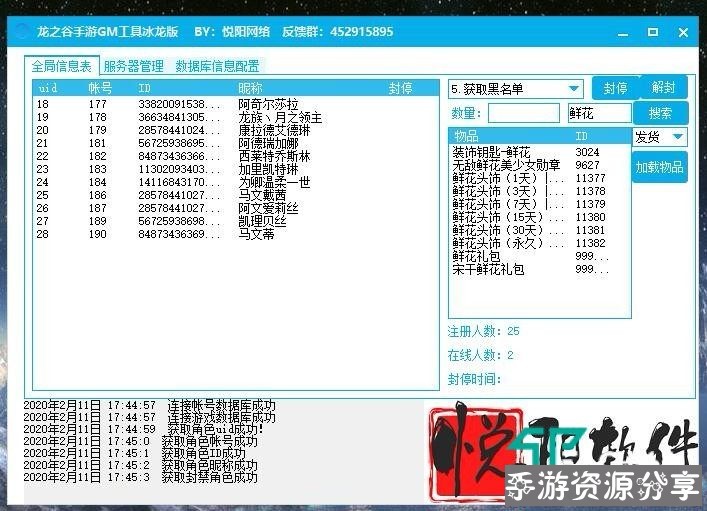Select the 全局信息表 tab
Image resolution: width=707 pixels, height=511 pixels.
(x=62, y=67)
